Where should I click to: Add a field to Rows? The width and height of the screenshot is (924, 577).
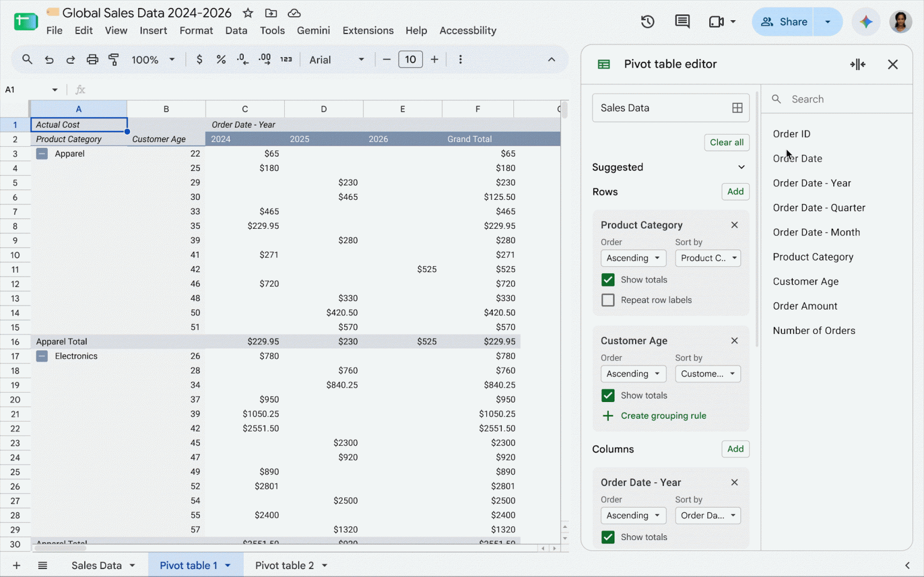click(735, 192)
